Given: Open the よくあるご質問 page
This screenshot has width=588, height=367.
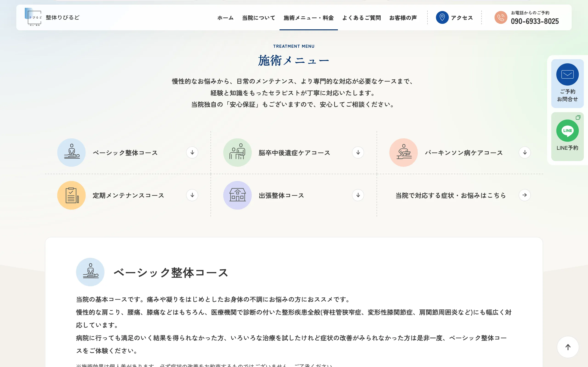Looking at the screenshot, I should pyautogui.click(x=362, y=18).
